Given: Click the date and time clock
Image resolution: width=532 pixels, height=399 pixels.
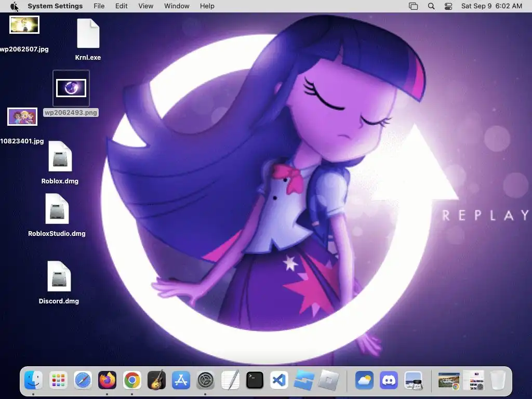Looking at the screenshot, I should click(491, 6).
